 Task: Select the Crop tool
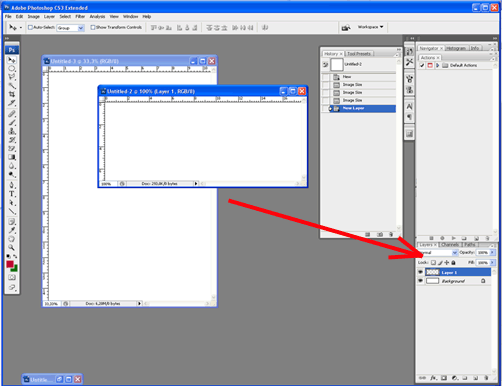12,94
